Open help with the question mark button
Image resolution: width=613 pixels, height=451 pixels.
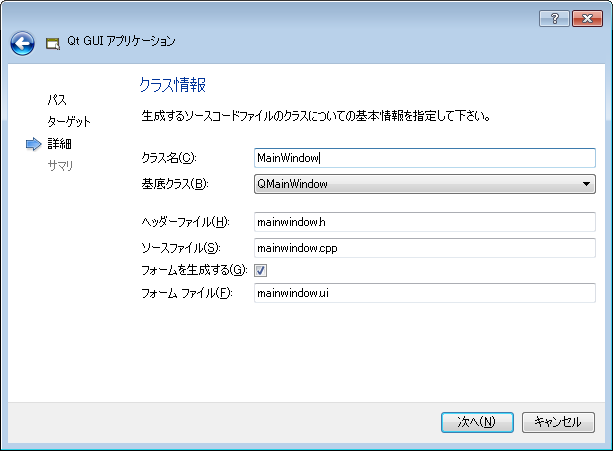click(x=554, y=18)
